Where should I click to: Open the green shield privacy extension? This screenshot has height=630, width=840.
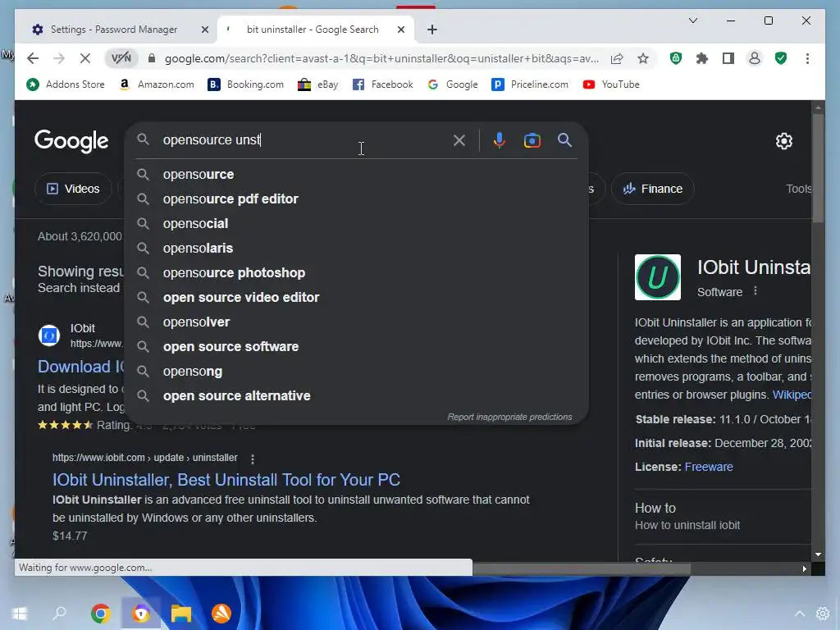coord(676,58)
